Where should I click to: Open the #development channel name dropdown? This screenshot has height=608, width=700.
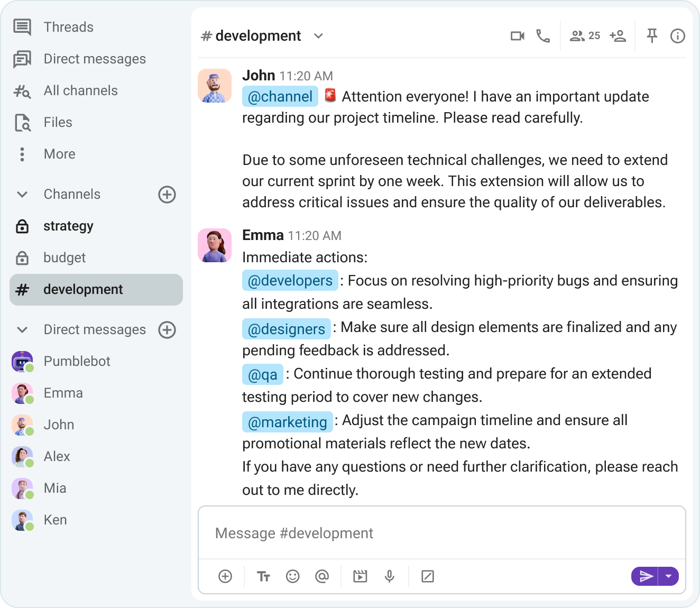318,36
